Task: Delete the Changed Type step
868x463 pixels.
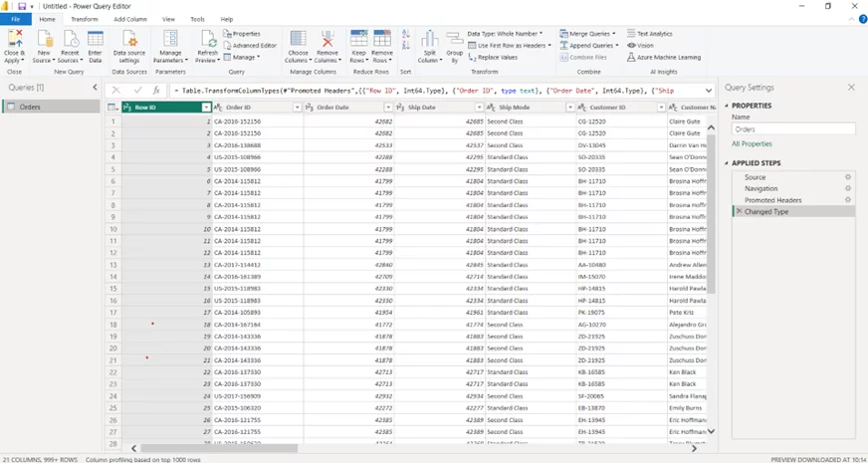Action: (x=739, y=211)
